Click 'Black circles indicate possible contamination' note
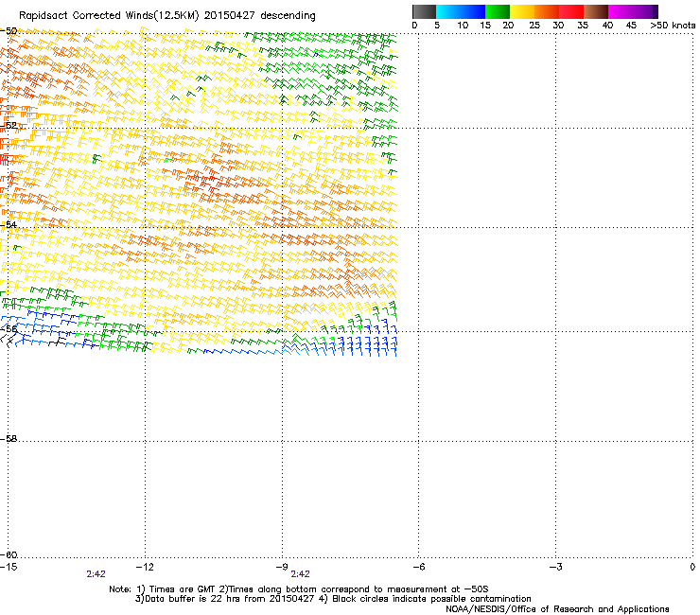The height and width of the screenshot is (615, 700). (x=431, y=599)
